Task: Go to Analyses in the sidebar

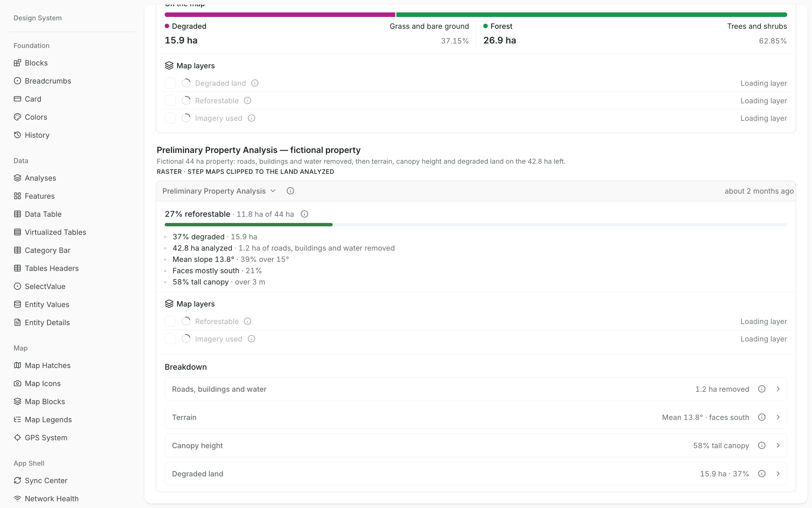Action: [x=40, y=178]
